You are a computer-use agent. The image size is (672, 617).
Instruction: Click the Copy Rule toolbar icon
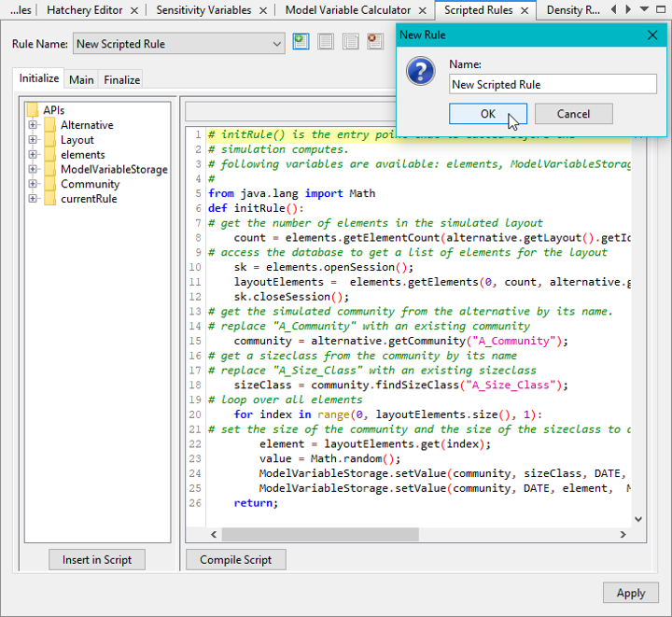[x=350, y=42]
